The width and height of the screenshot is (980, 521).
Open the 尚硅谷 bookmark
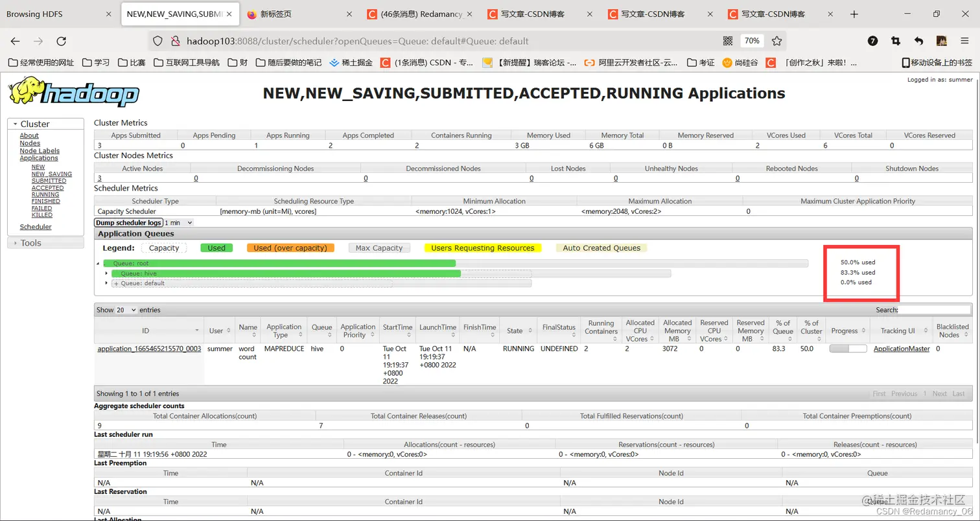click(740, 63)
